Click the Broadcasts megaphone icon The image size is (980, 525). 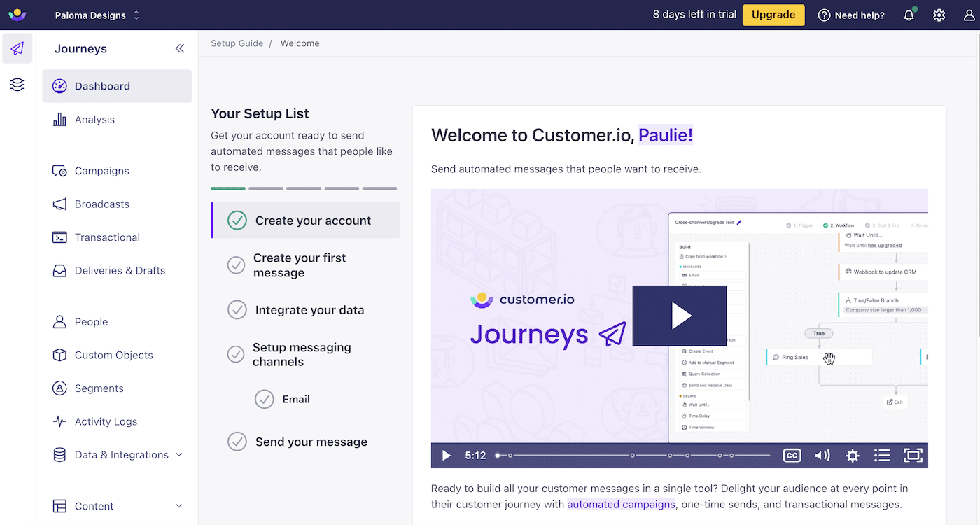[x=59, y=204]
